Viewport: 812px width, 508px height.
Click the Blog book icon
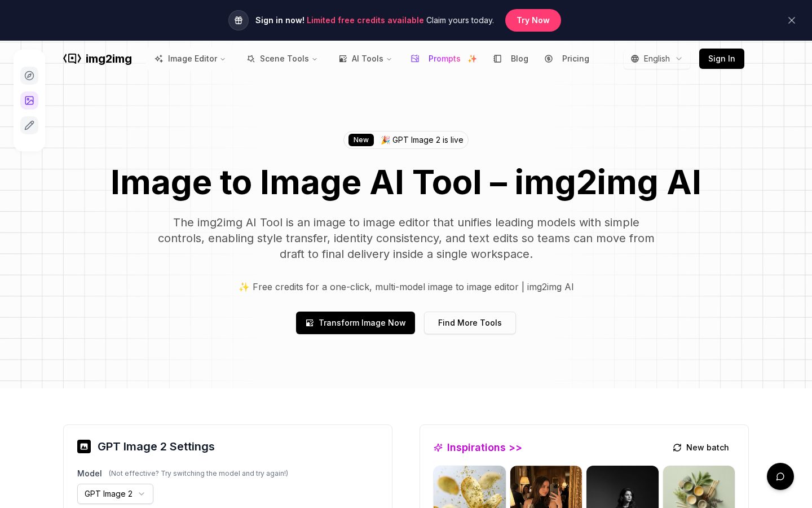pyautogui.click(x=497, y=59)
